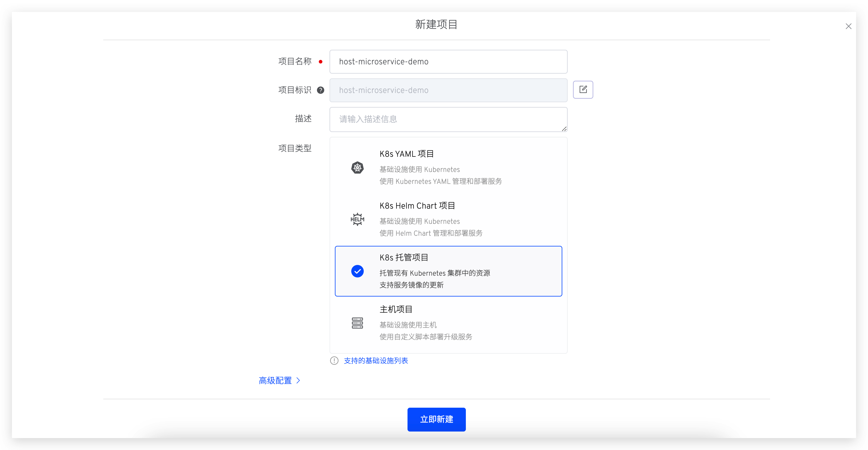
Task: Click the red dot beside 项目名称
Action: [321, 62]
